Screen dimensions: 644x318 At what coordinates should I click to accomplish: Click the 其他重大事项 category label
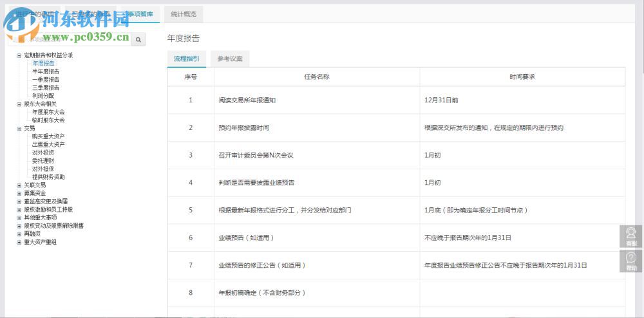[x=40, y=218]
